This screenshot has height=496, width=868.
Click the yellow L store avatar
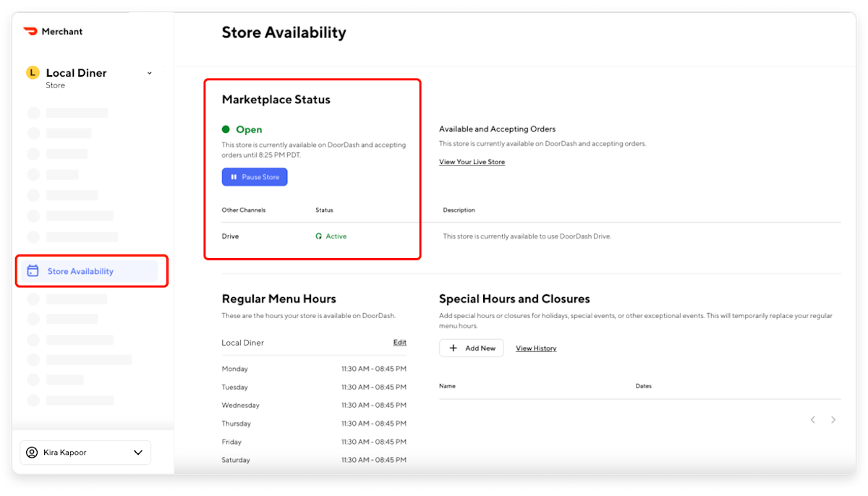[x=33, y=72]
